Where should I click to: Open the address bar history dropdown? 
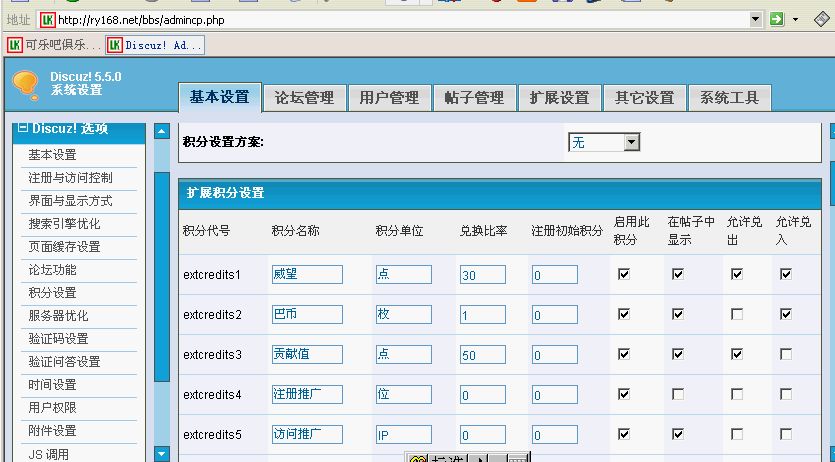point(756,20)
